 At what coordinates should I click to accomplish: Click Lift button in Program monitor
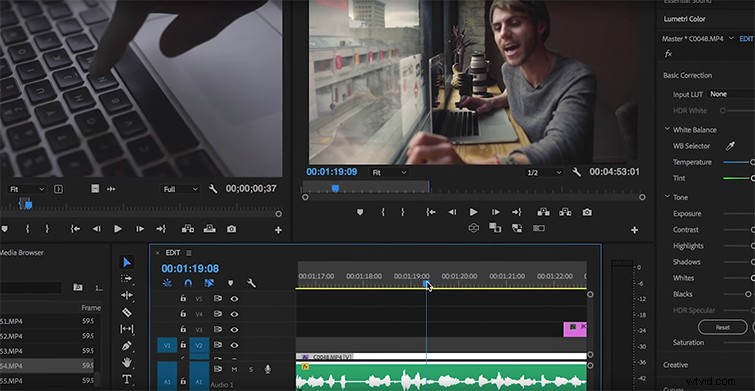point(544,212)
